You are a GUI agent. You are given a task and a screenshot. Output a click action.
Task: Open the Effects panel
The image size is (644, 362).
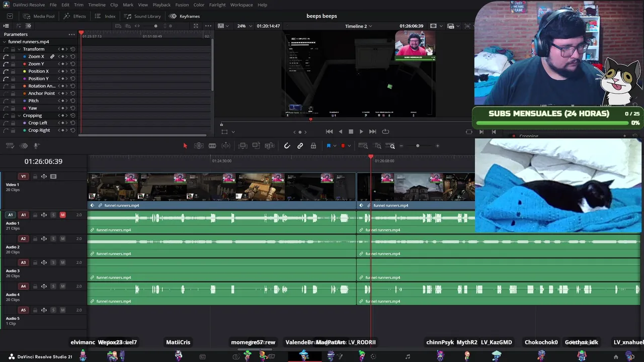click(x=74, y=16)
